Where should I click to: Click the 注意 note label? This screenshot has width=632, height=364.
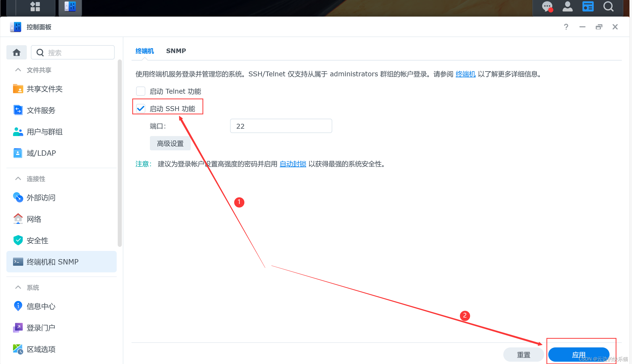click(144, 164)
